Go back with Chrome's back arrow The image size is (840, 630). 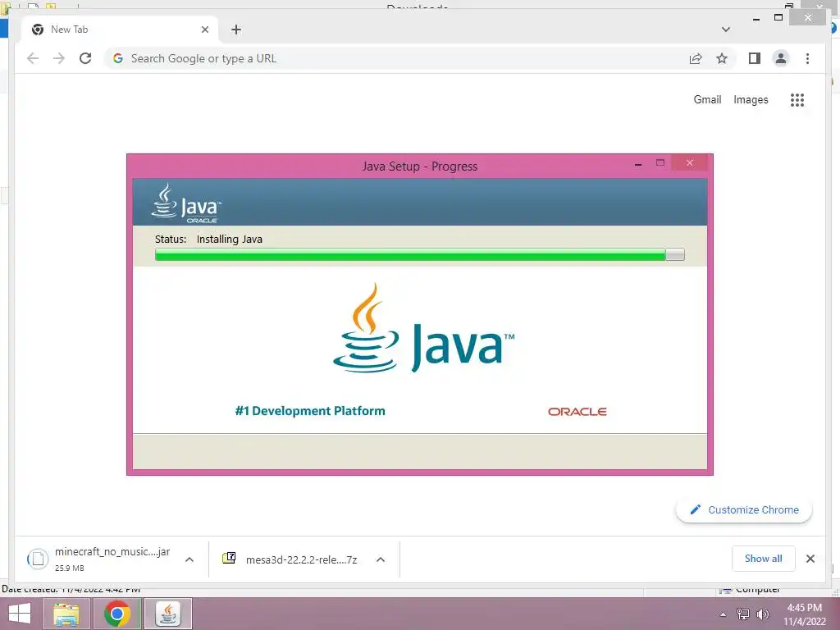coord(33,58)
